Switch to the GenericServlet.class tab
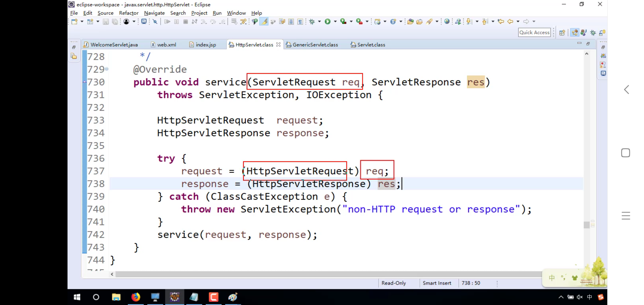This screenshot has height=305, width=644. tap(312, 45)
